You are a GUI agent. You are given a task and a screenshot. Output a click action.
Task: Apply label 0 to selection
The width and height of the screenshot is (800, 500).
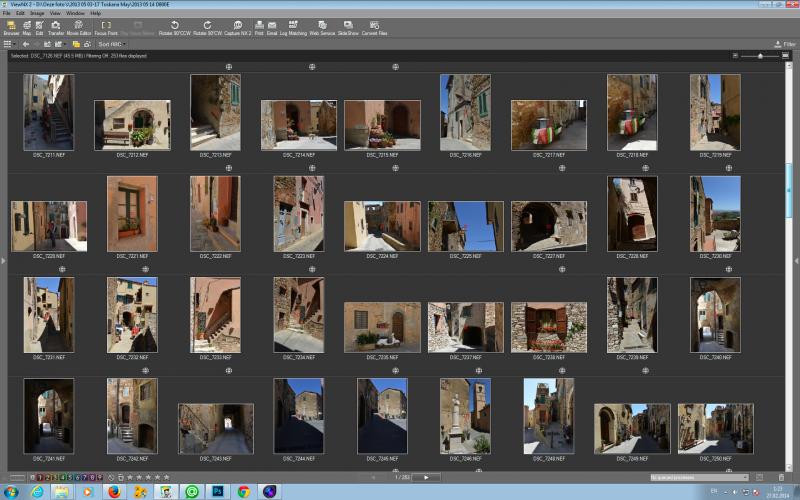click(x=32, y=478)
